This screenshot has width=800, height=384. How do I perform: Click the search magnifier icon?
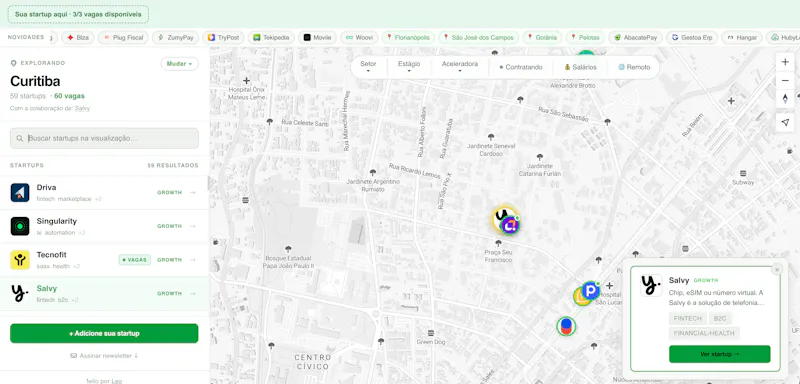tap(19, 138)
